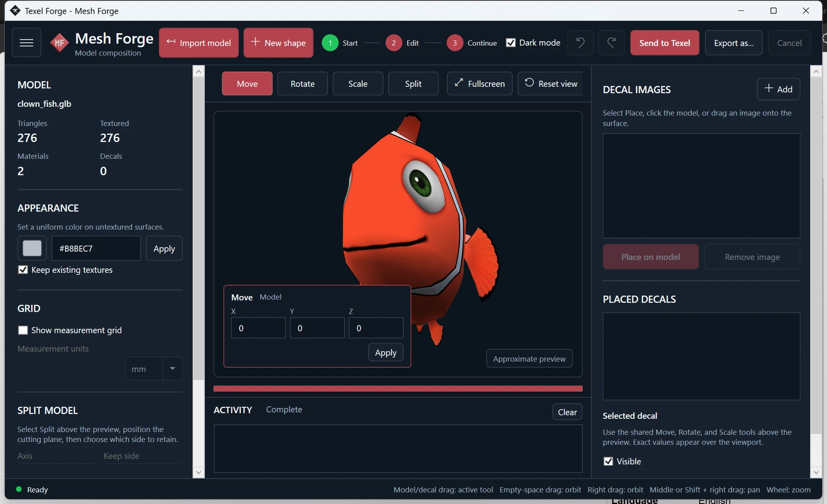
Task: Uncheck Keep existing textures
Action: [23, 270]
